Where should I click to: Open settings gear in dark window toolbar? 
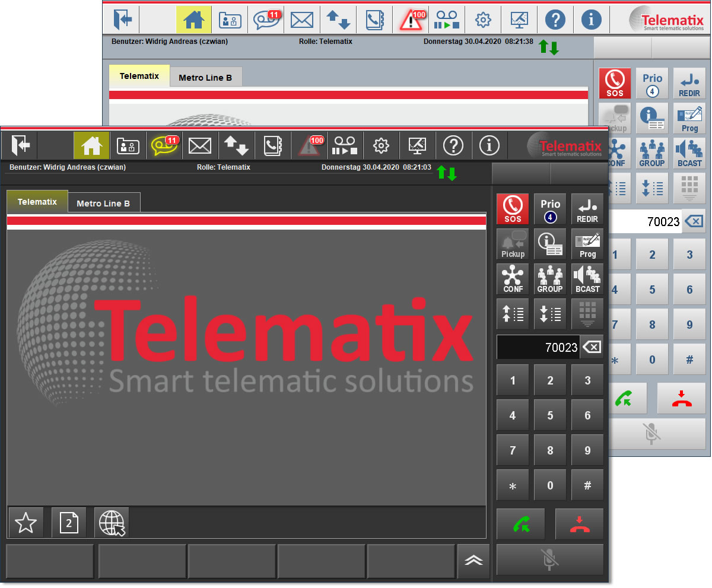tap(381, 145)
